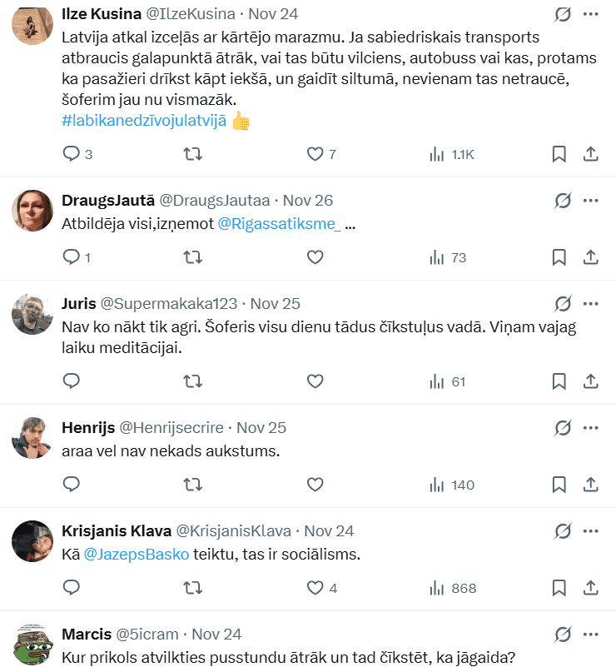Open Grok icon on Juris's tweet
This screenshot has width=616, height=672.
point(563,304)
